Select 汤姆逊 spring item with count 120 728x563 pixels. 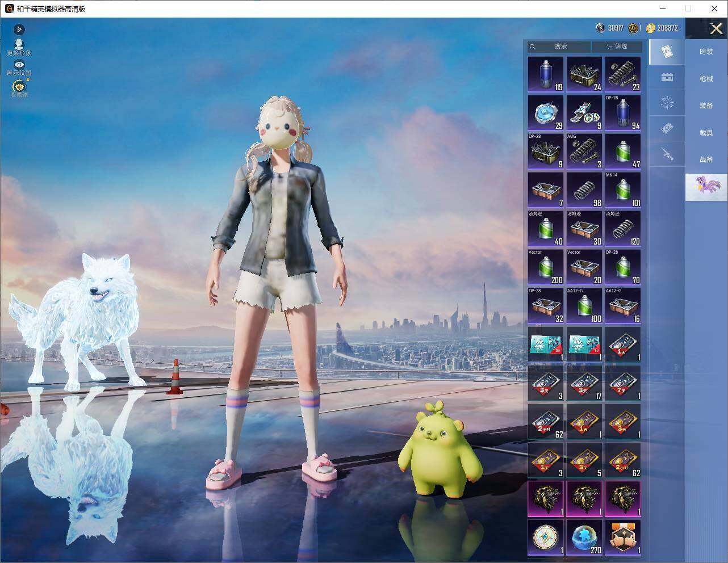point(623,228)
